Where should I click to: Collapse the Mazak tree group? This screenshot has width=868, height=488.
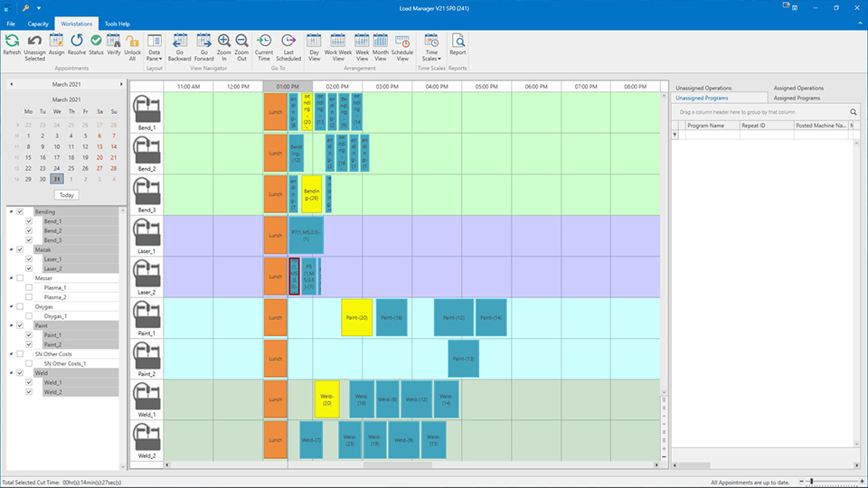click(11, 249)
